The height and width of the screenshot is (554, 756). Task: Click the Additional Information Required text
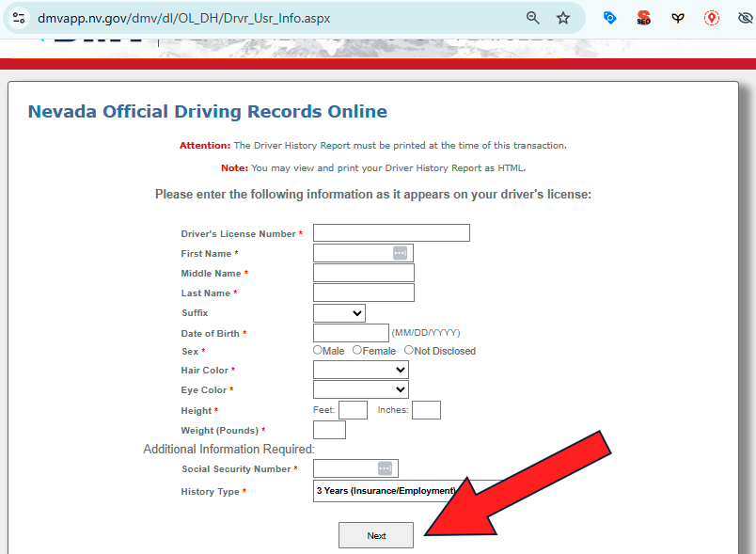click(x=228, y=449)
